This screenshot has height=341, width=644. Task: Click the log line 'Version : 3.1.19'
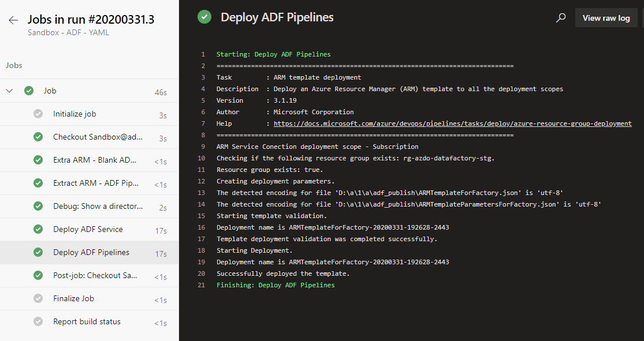coord(256,100)
